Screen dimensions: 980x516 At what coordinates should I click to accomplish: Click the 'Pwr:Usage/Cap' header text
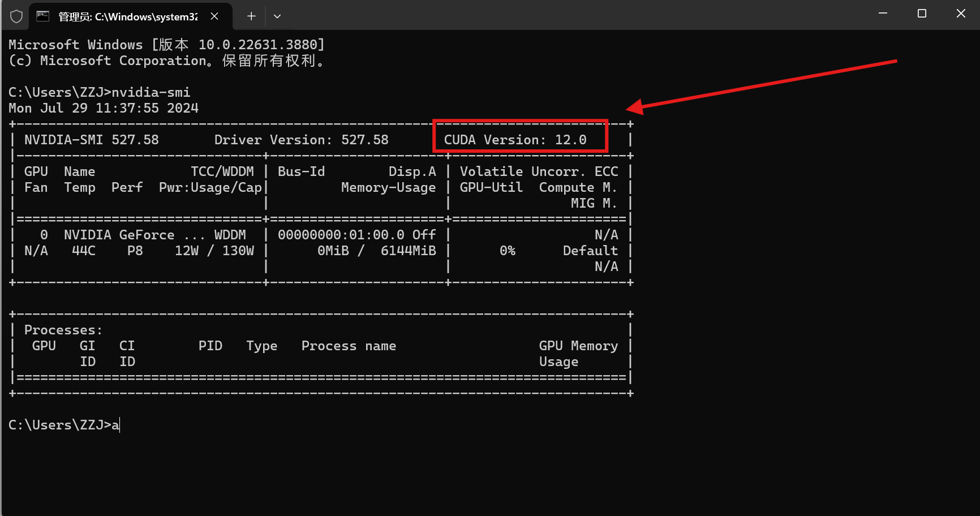(210, 187)
